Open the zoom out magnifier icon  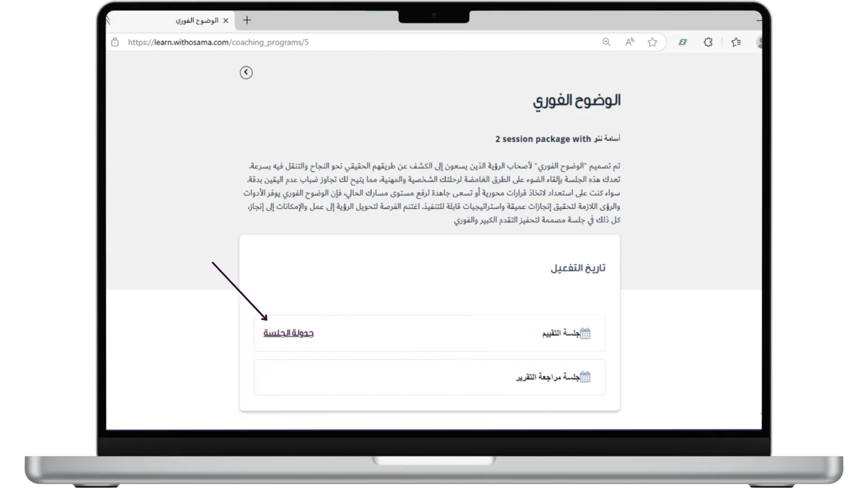pos(606,42)
